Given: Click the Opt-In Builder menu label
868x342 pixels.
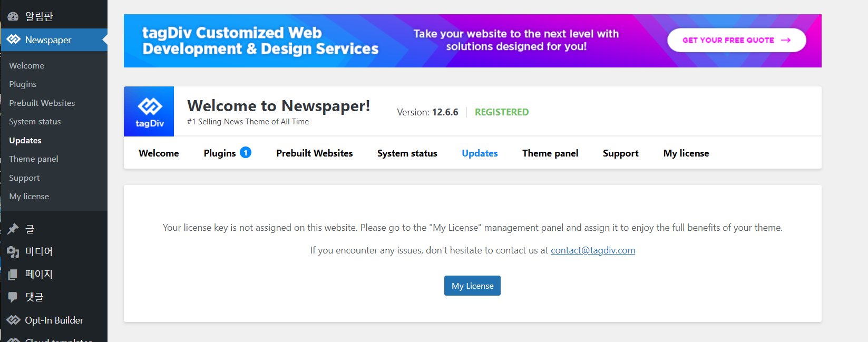Looking at the screenshot, I should [x=54, y=320].
